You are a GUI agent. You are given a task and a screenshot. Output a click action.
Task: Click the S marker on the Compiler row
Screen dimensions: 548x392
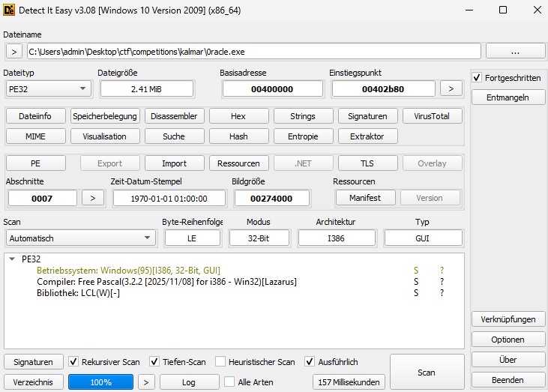coord(416,282)
